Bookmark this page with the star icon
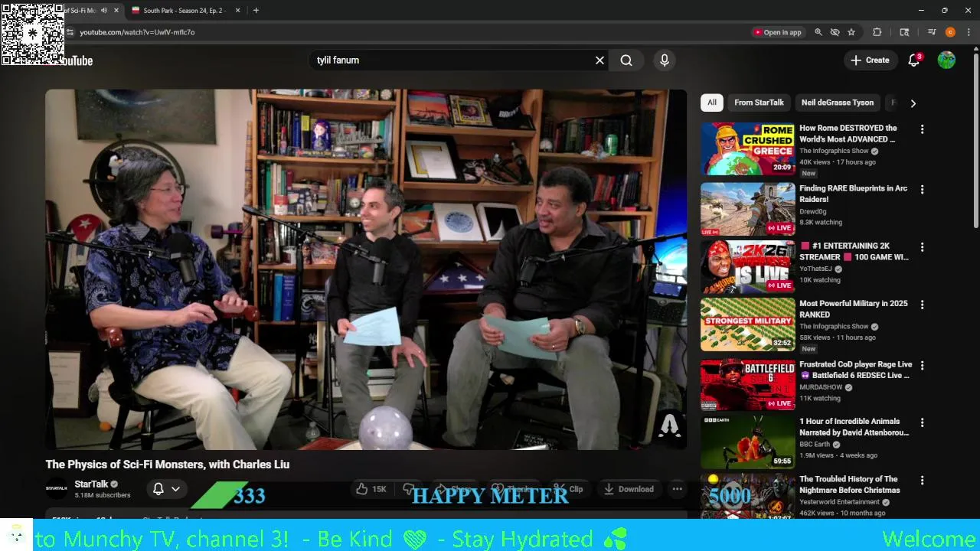This screenshot has height=551, width=980. click(x=851, y=32)
